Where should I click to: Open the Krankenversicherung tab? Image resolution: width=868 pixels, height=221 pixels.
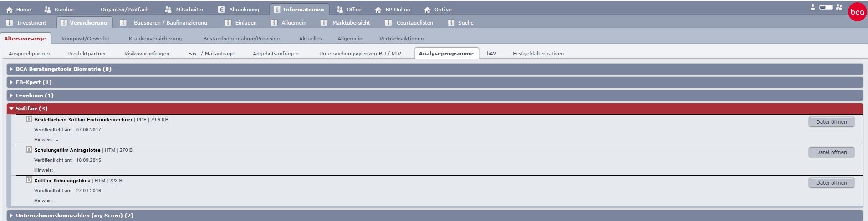point(155,39)
